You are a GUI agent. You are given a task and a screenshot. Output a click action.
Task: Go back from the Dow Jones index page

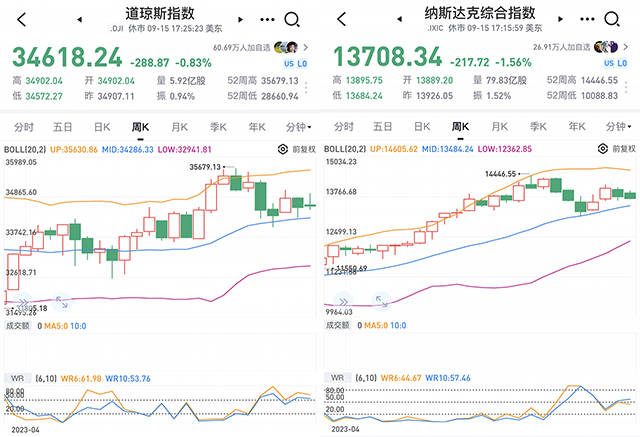click(x=22, y=19)
